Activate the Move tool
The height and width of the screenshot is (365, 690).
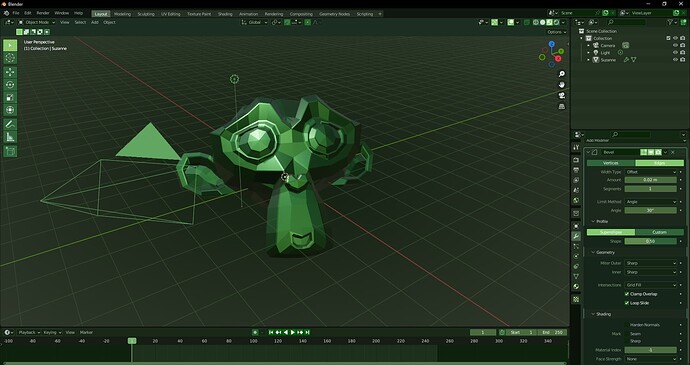[x=10, y=72]
